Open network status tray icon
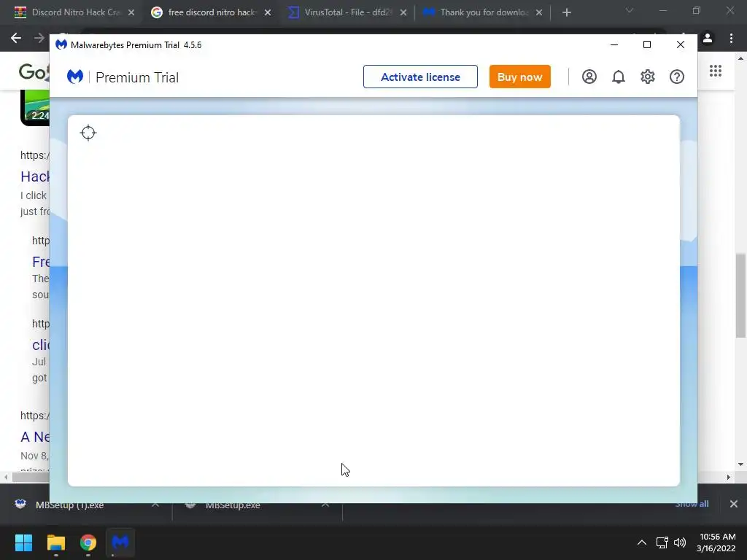 pyautogui.click(x=662, y=542)
